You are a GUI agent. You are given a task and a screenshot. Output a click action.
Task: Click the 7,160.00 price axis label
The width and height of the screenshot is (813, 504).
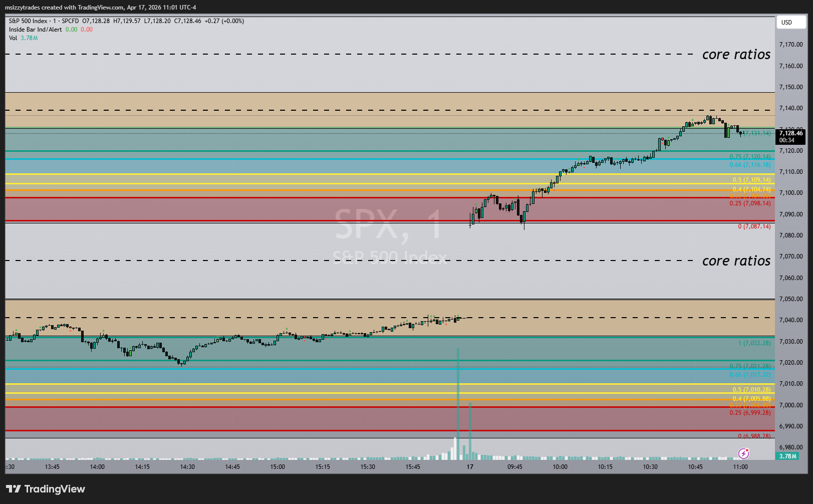click(x=791, y=66)
